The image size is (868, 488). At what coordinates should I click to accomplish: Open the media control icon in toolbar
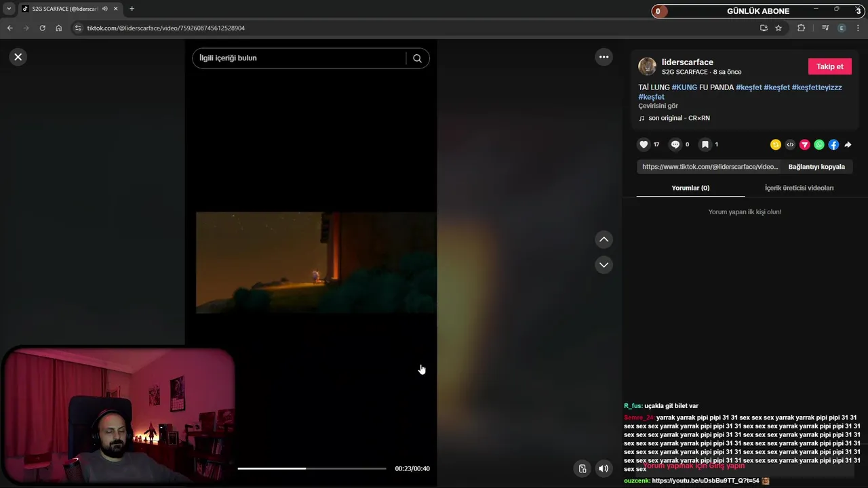click(x=825, y=28)
